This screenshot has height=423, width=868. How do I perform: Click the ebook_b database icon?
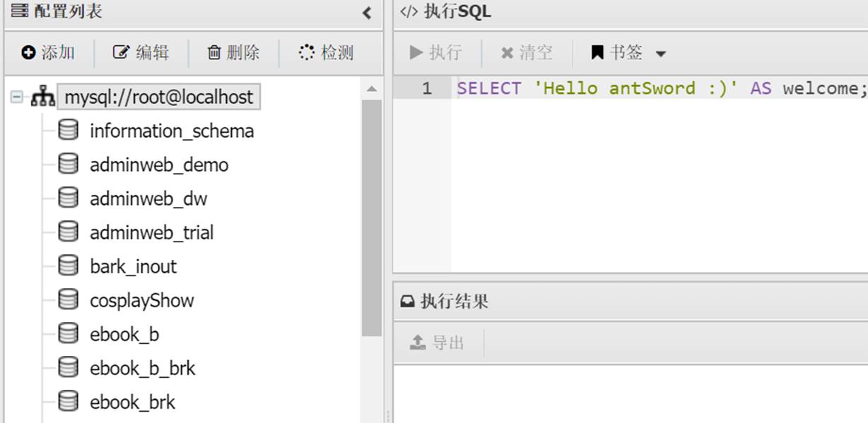(x=68, y=334)
